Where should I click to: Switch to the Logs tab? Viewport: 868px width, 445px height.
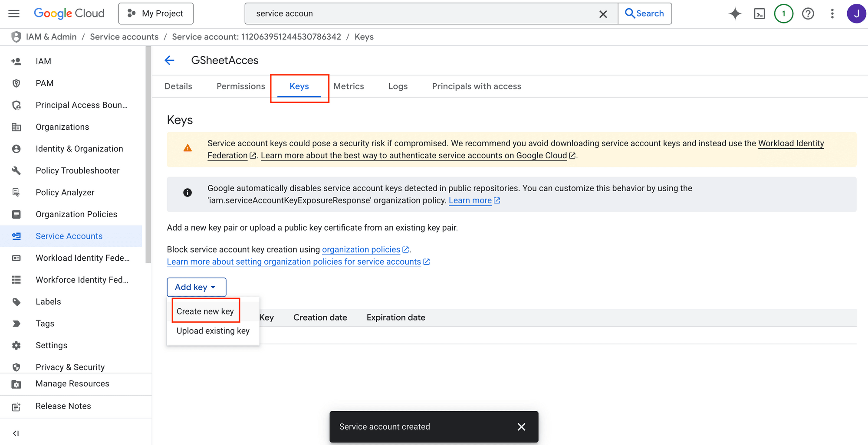(x=398, y=86)
